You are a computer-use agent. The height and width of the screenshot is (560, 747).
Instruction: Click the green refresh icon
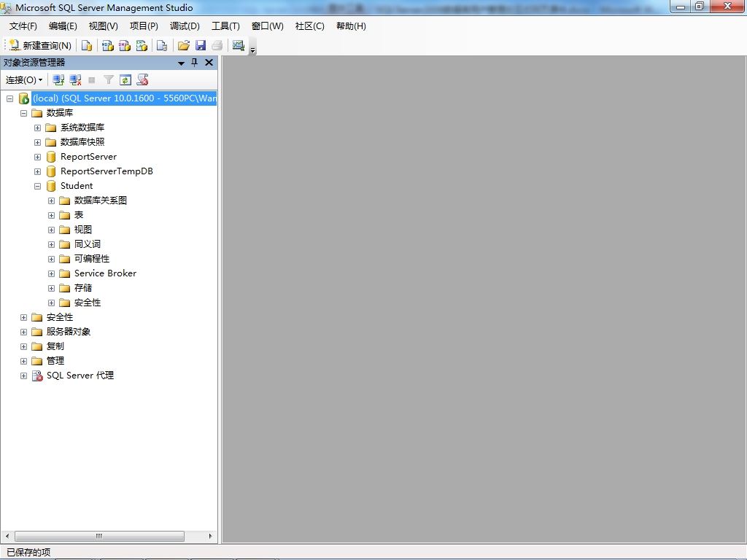coord(125,79)
